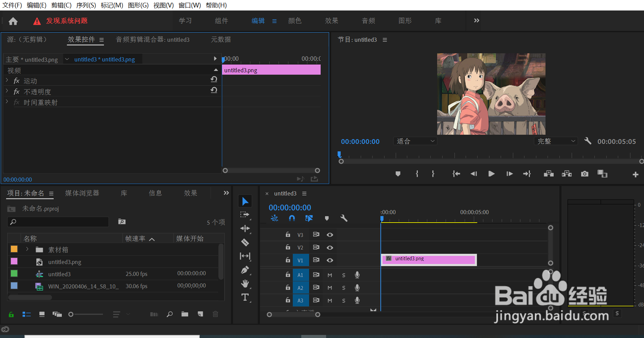
Task: Select the Razor tool
Action: click(x=245, y=242)
